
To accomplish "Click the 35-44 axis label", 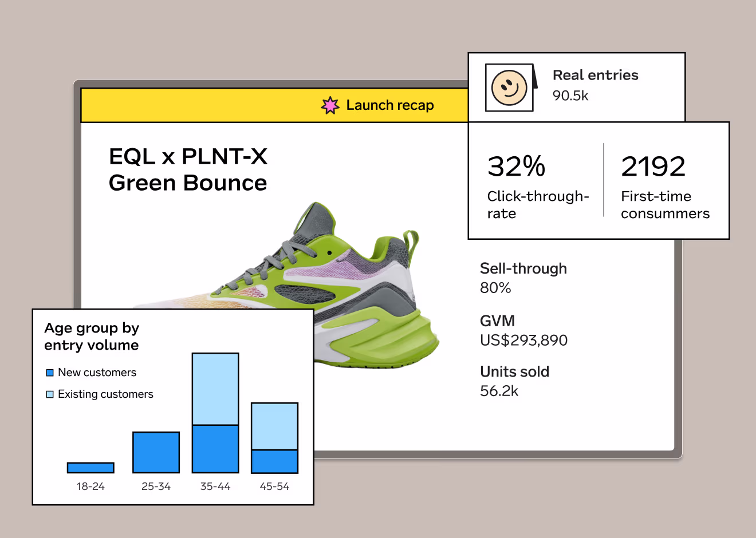I will pyautogui.click(x=215, y=486).
